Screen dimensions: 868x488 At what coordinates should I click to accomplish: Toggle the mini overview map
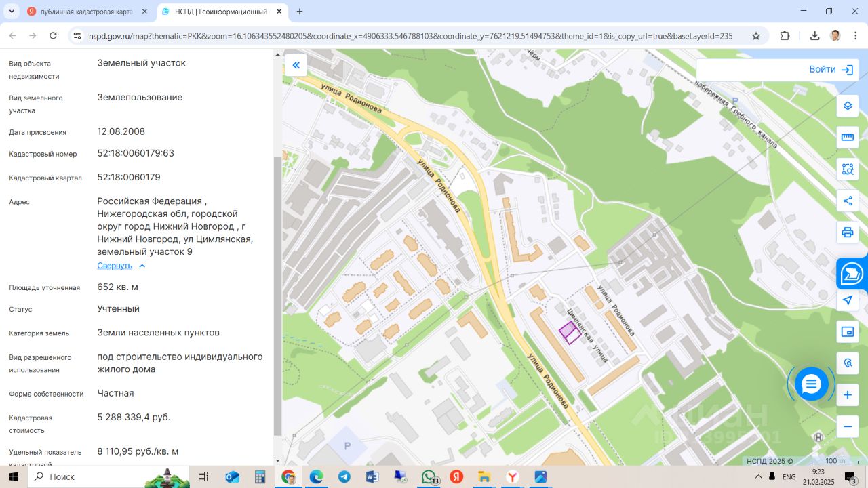(847, 331)
